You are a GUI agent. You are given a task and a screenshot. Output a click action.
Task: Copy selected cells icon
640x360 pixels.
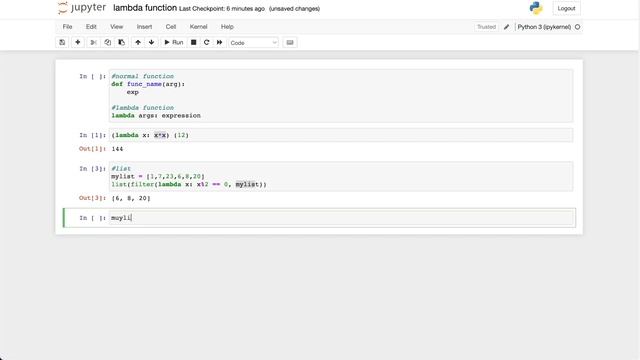coord(107,42)
